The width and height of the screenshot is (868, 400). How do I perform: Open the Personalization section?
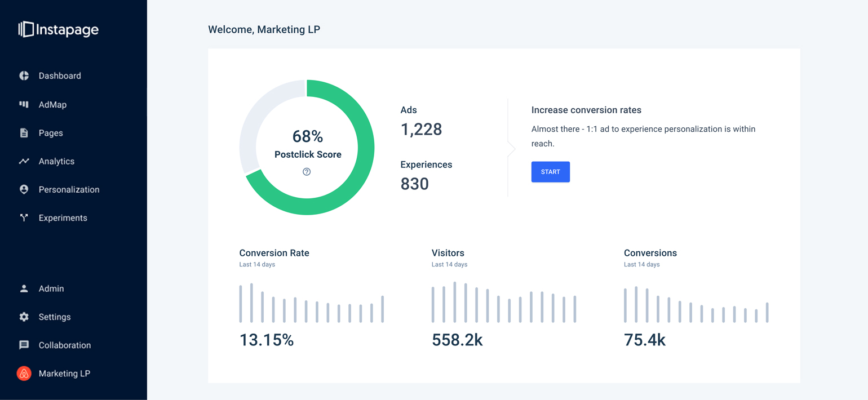(x=69, y=189)
